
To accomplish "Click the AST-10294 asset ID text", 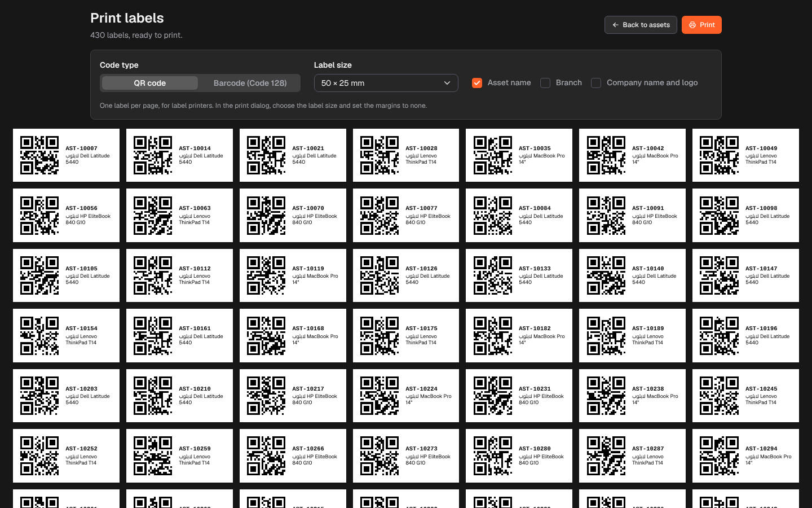I will (761, 449).
